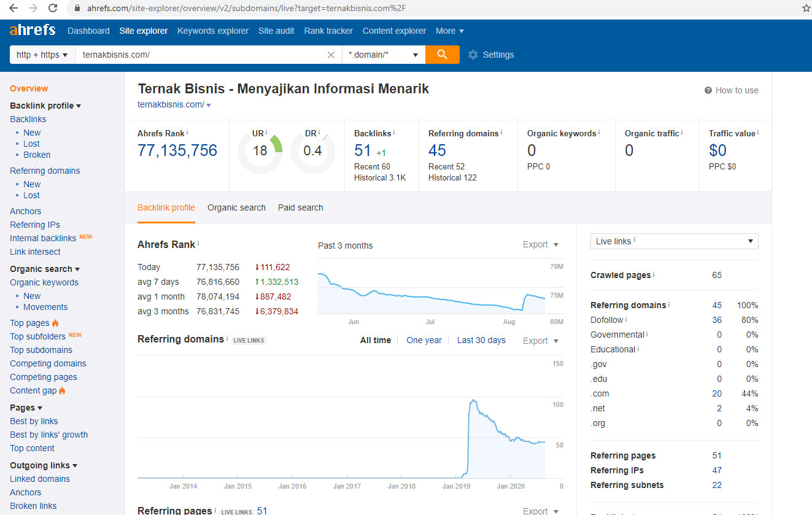Click the browser address bar

coord(430,9)
